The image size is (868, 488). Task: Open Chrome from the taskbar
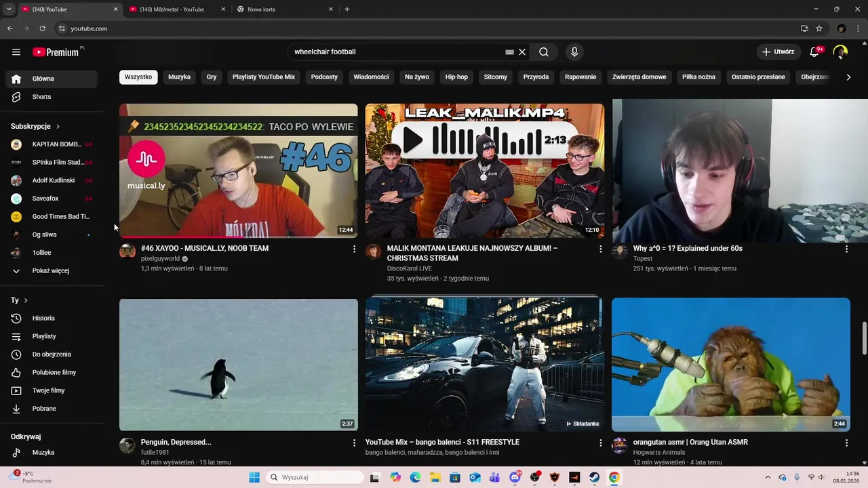614,477
